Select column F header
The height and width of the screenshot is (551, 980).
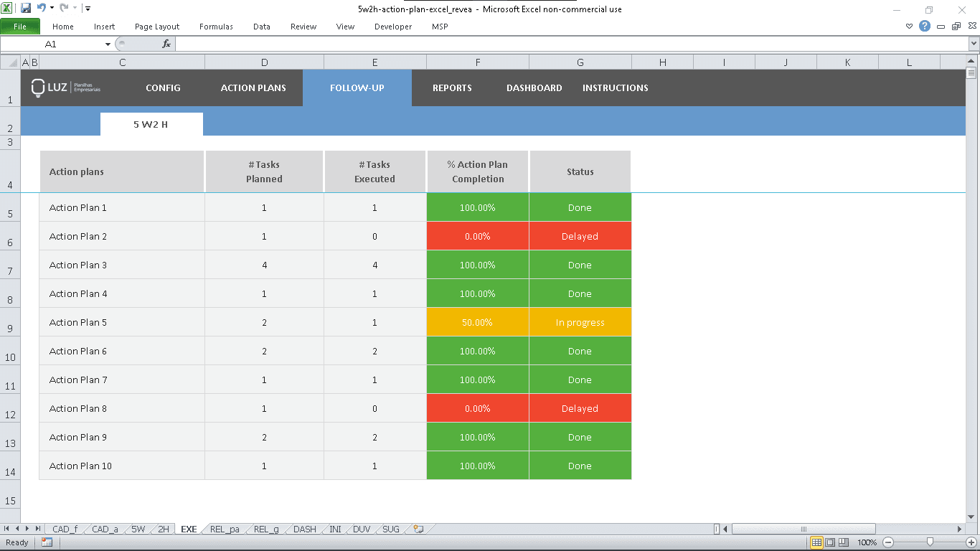tap(478, 62)
